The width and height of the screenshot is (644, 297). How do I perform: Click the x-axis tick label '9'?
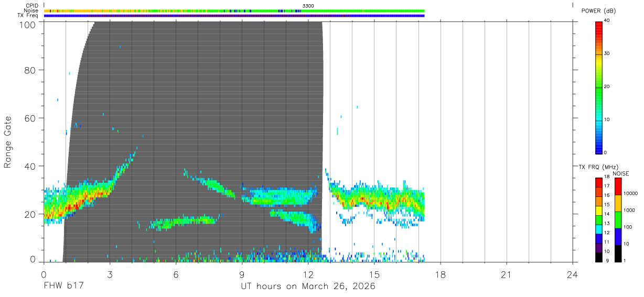[x=242, y=274]
